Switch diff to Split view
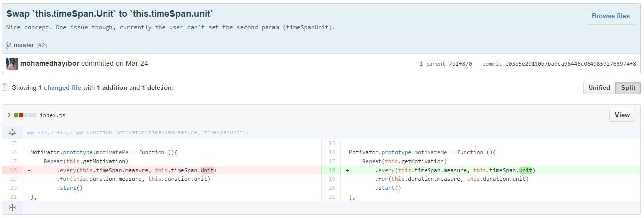644x218 pixels. point(628,88)
